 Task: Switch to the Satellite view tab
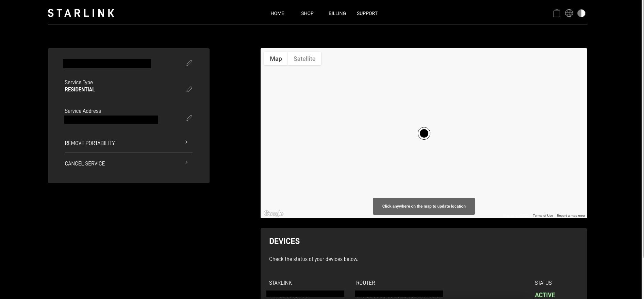[x=304, y=59]
